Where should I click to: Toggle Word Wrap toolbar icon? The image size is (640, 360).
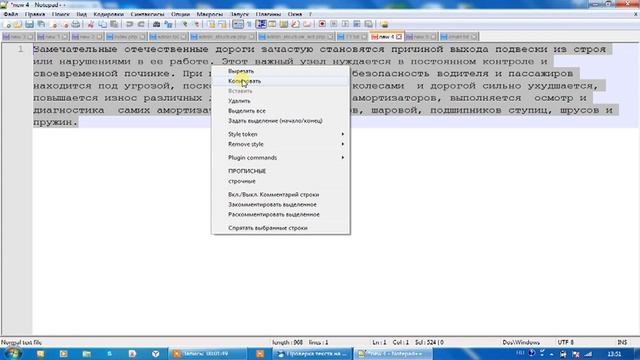[238, 24]
